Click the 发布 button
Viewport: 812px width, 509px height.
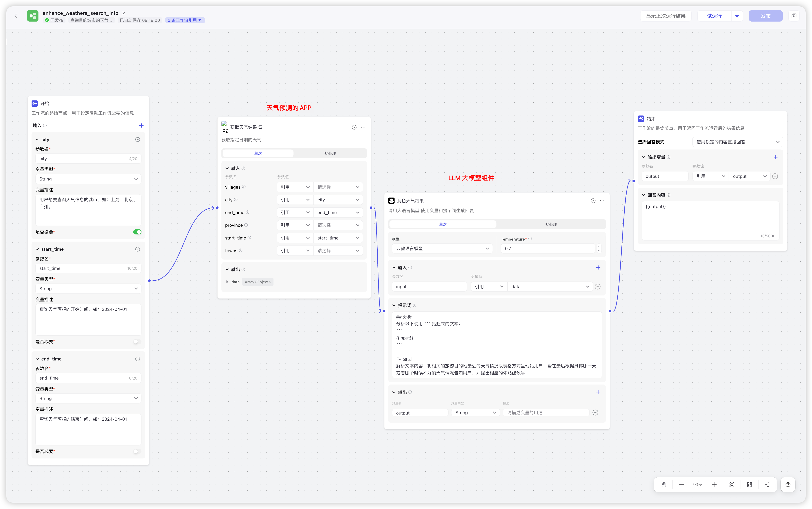(x=766, y=16)
